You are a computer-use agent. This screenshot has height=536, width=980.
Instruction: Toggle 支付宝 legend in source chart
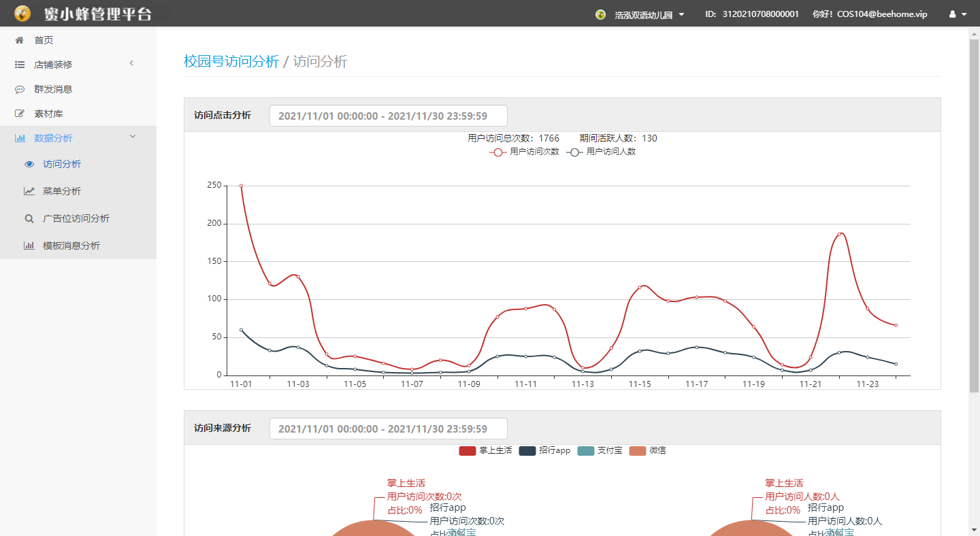[x=600, y=450]
